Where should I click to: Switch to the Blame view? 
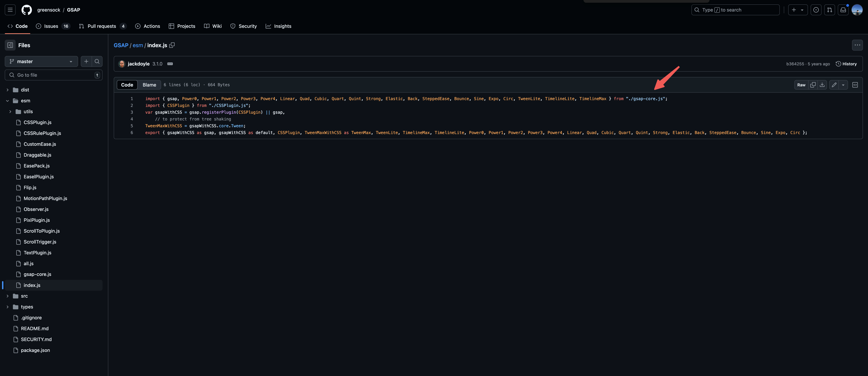[x=149, y=85]
